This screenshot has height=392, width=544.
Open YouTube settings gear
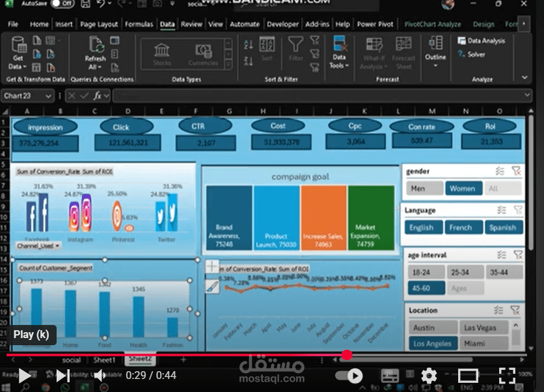[x=429, y=376]
